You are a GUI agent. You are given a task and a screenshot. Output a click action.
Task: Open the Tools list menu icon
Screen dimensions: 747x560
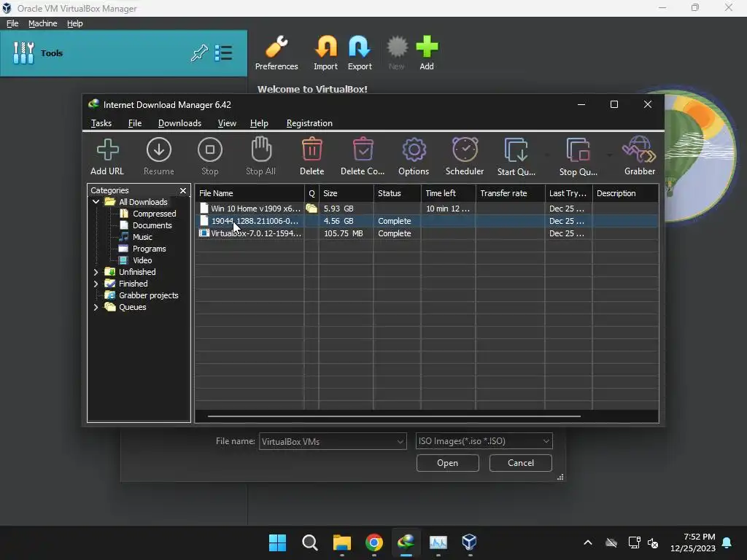click(x=223, y=52)
